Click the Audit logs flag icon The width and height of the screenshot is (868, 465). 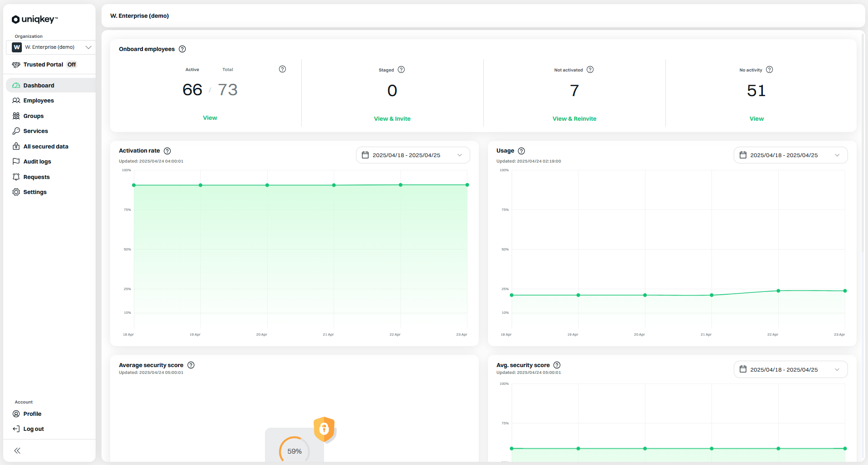16,162
